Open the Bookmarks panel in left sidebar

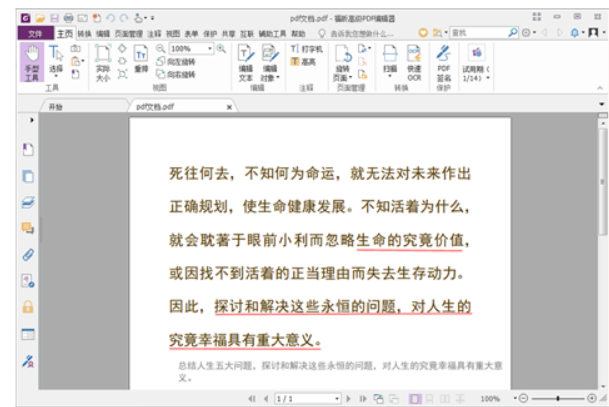pos(29,150)
